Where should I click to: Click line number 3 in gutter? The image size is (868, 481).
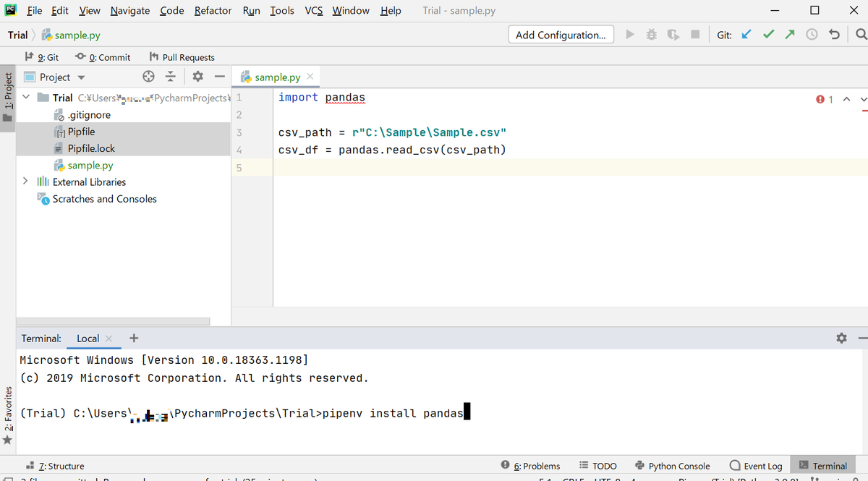(239, 132)
